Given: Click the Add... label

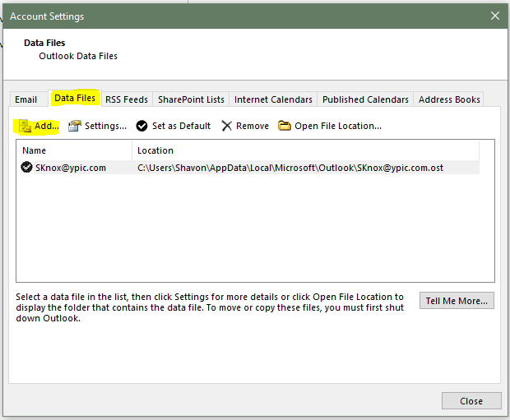Looking at the screenshot, I should (x=47, y=126).
